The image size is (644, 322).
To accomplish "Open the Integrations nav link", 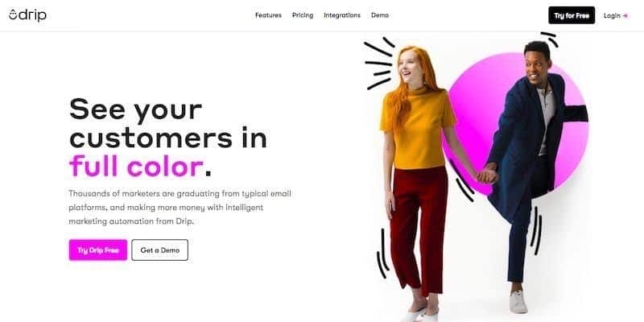I will (342, 15).
